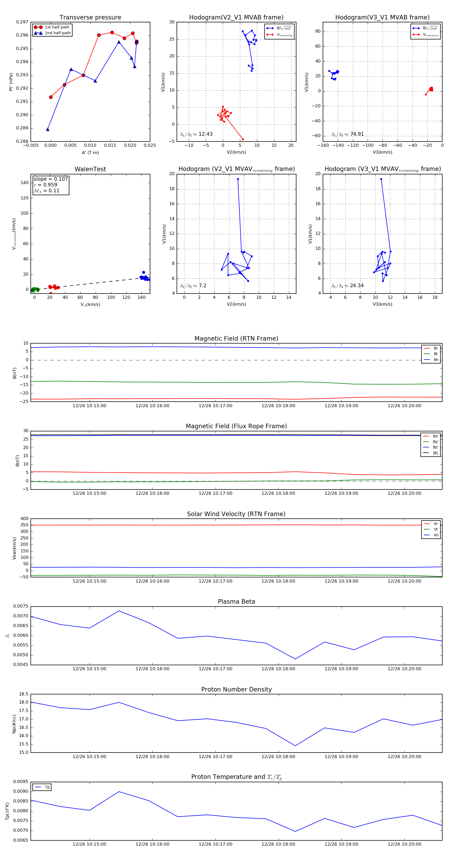Click 'A' (T·m)' x-axis label
This screenshot has height=868, width=473.
[90, 153]
